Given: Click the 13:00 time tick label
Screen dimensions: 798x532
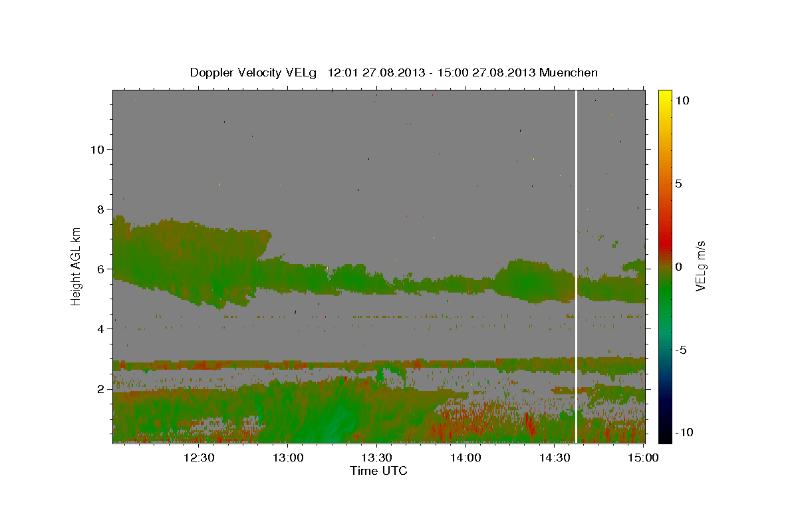Looking at the screenshot, I should pos(287,458).
